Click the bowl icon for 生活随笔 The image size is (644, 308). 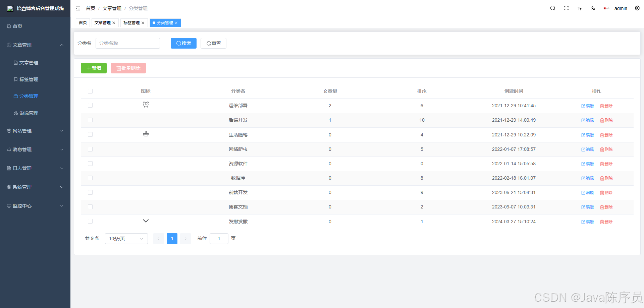pyautogui.click(x=146, y=134)
